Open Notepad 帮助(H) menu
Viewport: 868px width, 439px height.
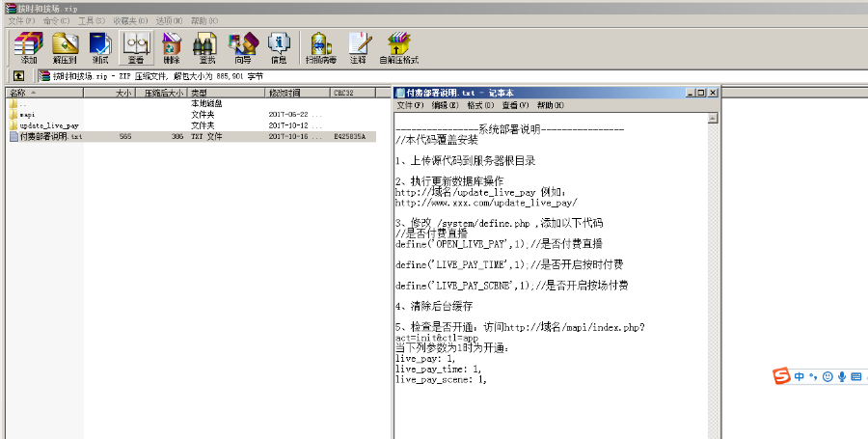coord(551,105)
